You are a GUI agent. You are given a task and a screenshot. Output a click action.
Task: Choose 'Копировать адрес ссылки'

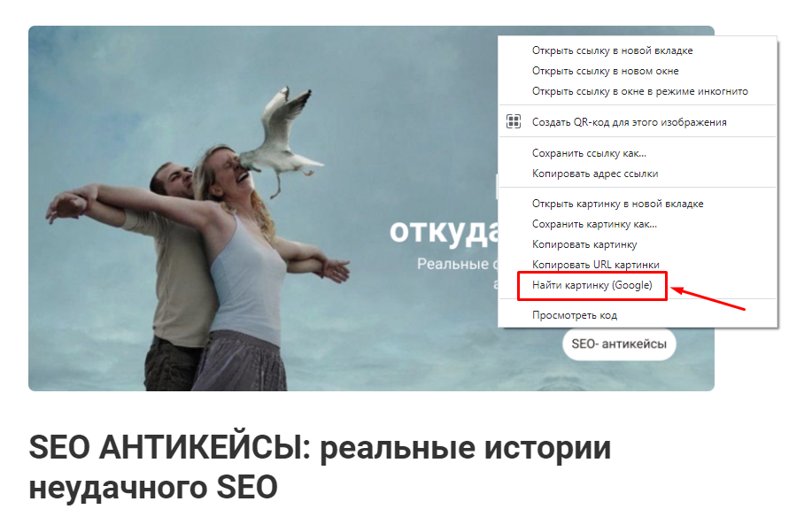click(x=596, y=174)
